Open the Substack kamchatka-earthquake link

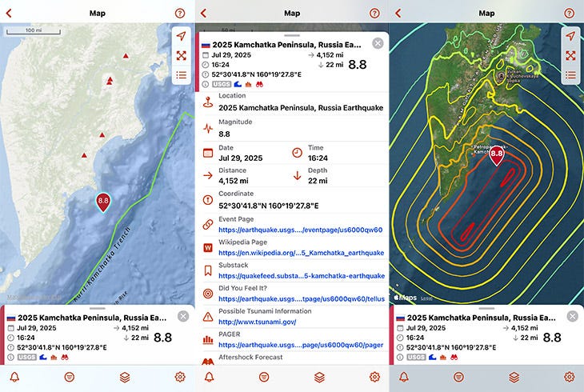tap(302, 276)
